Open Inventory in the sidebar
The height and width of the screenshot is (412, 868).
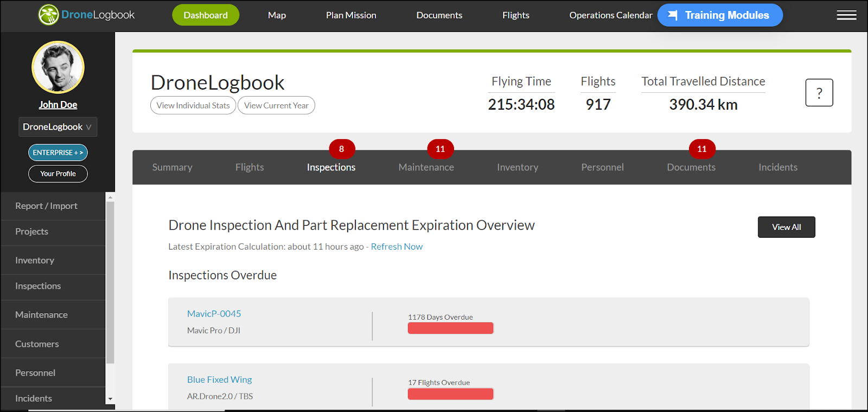[x=53, y=261]
